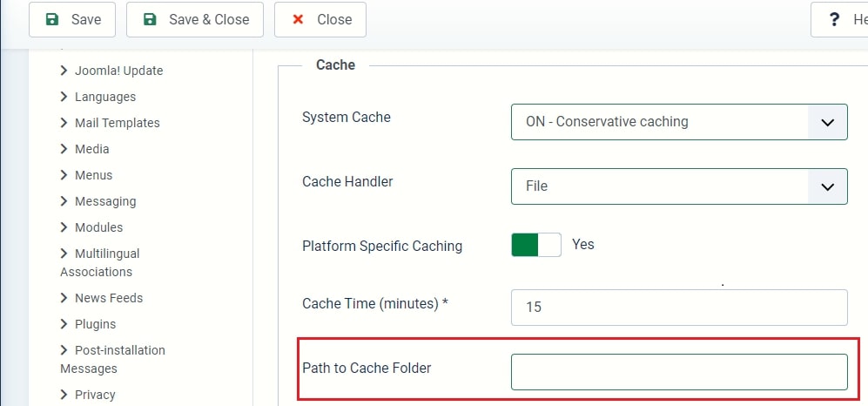Click the Close button
Screen dimensions: 868x406
click(320, 20)
